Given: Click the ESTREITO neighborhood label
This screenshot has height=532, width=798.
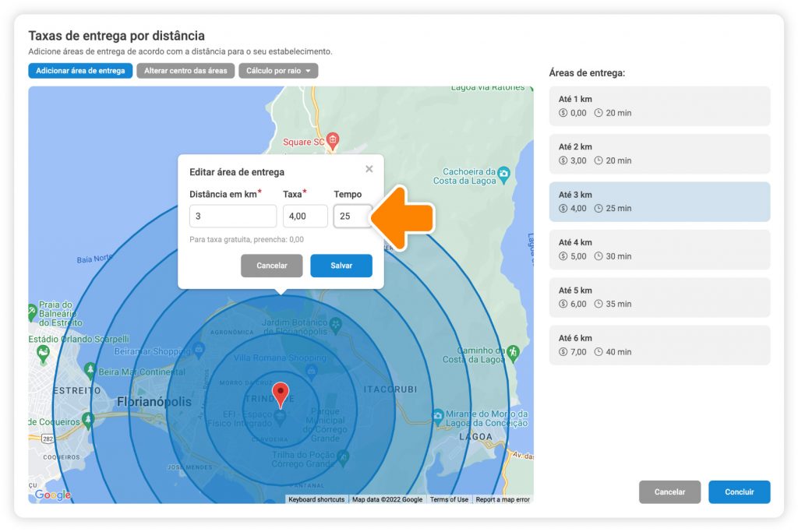Looking at the screenshot, I should click(77, 390).
